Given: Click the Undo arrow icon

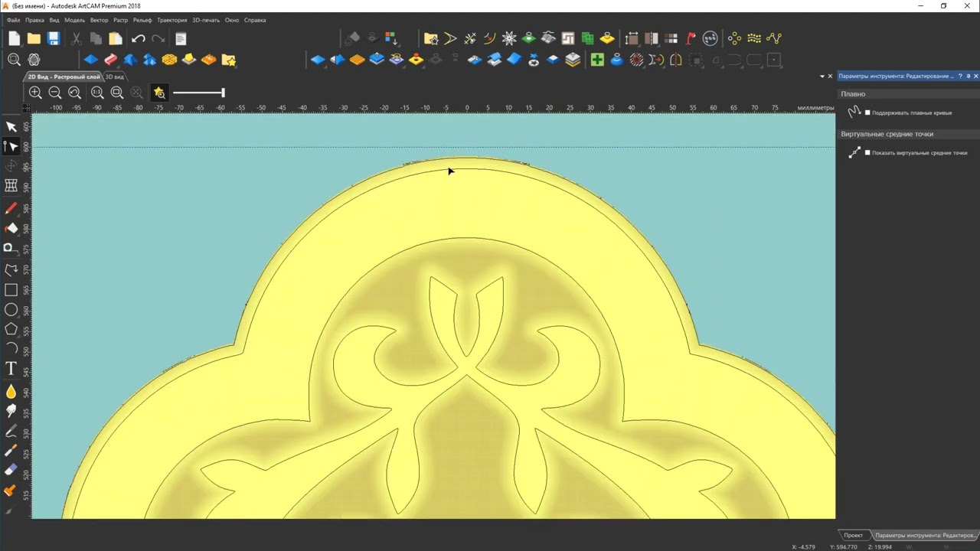Looking at the screenshot, I should (x=139, y=38).
